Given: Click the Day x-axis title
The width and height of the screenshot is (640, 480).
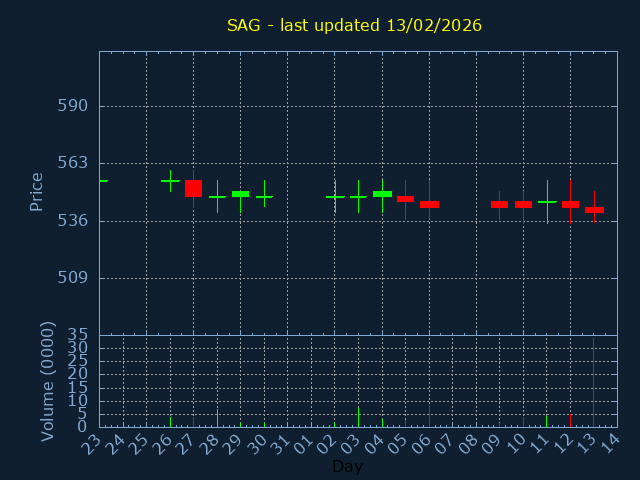Looking at the screenshot, I should (347, 466).
